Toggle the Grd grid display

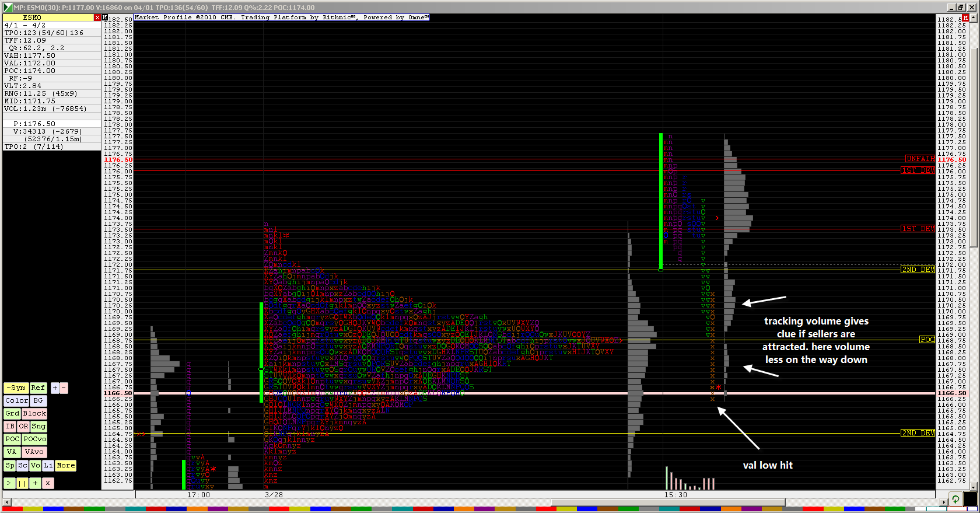pos(12,414)
